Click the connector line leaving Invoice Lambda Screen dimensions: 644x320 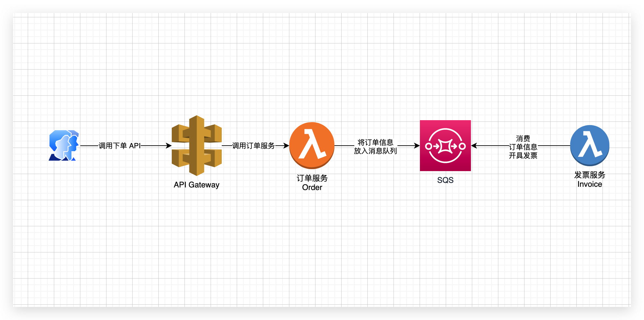554,146
